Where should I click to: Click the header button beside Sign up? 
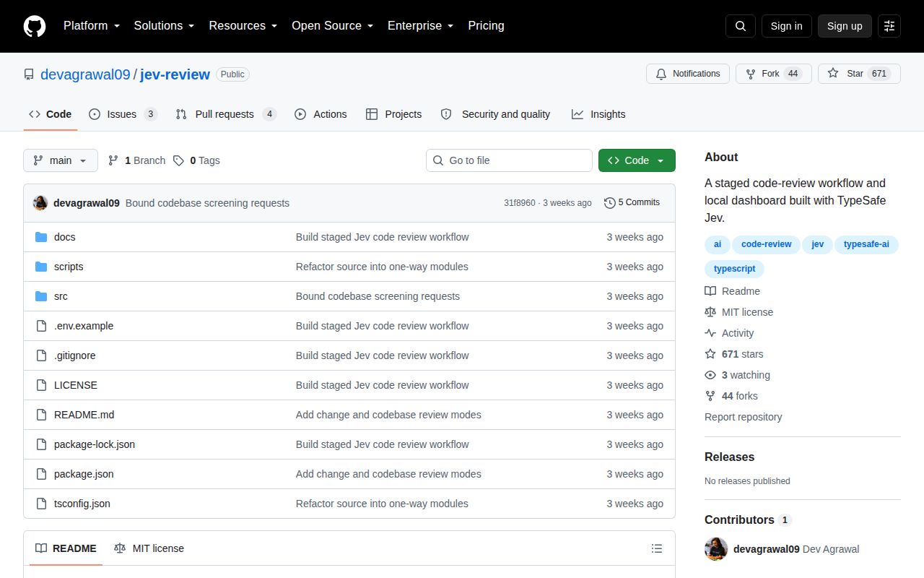pos(889,26)
